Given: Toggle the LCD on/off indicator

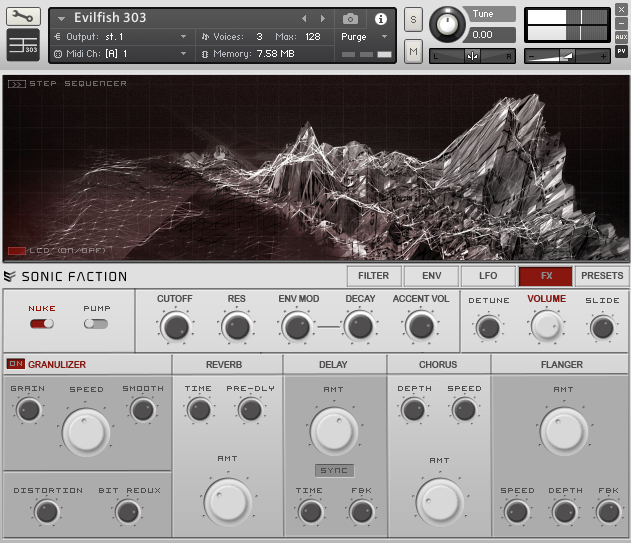Looking at the screenshot, I should click(x=16, y=250).
